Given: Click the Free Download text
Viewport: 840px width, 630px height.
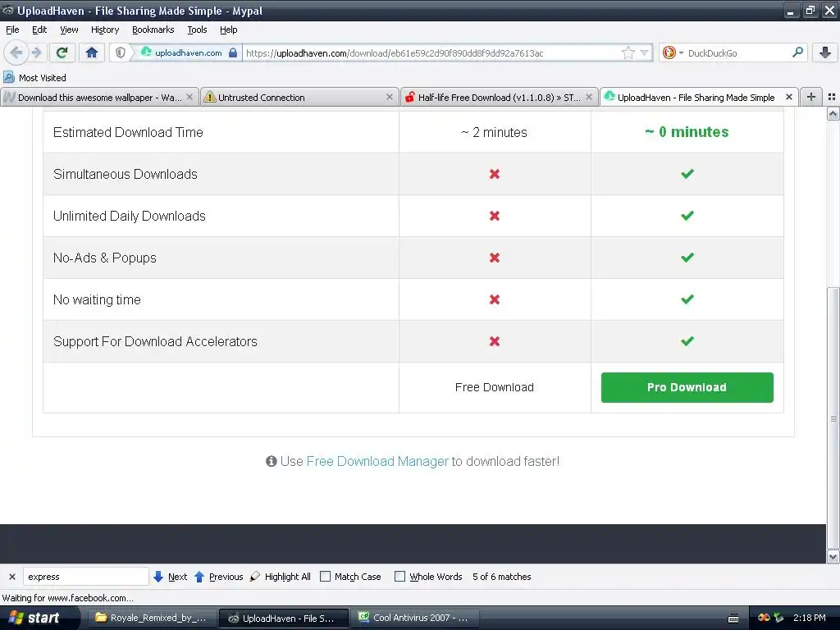Looking at the screenshot, I should pyautogui.click(x=495, y=387).
